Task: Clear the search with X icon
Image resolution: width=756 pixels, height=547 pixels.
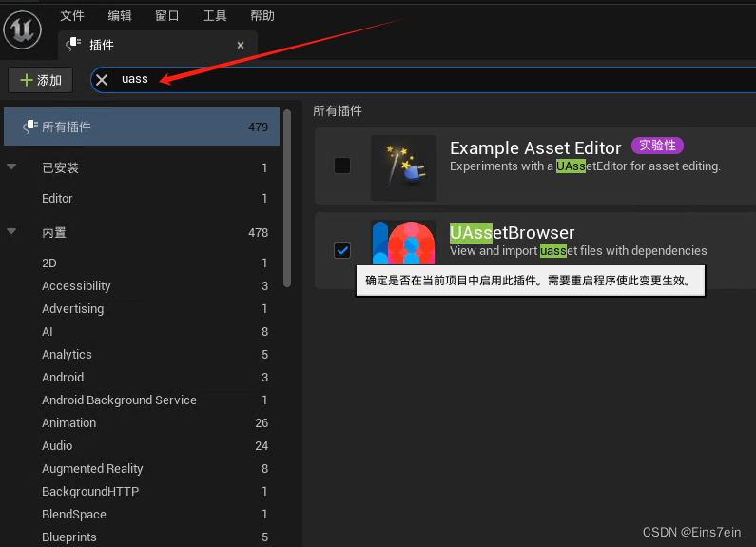Action: (102, 80)
